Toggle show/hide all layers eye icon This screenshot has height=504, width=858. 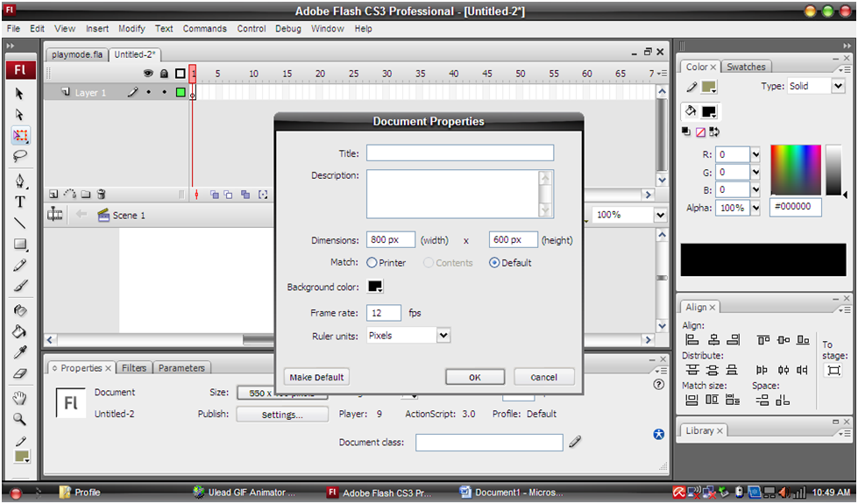tap(148, 73)
